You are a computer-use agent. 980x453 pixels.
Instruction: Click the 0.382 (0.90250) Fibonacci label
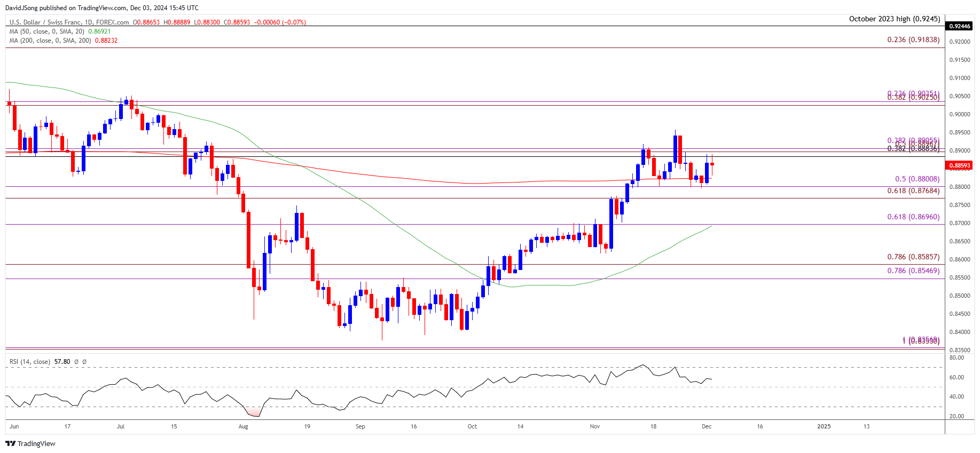[x=913, y=98]
